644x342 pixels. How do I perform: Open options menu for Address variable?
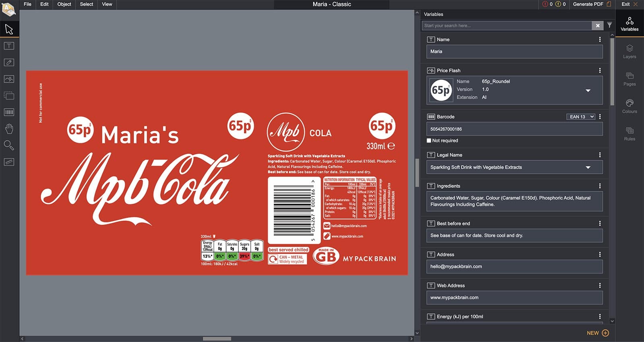[x=600, y=255]
